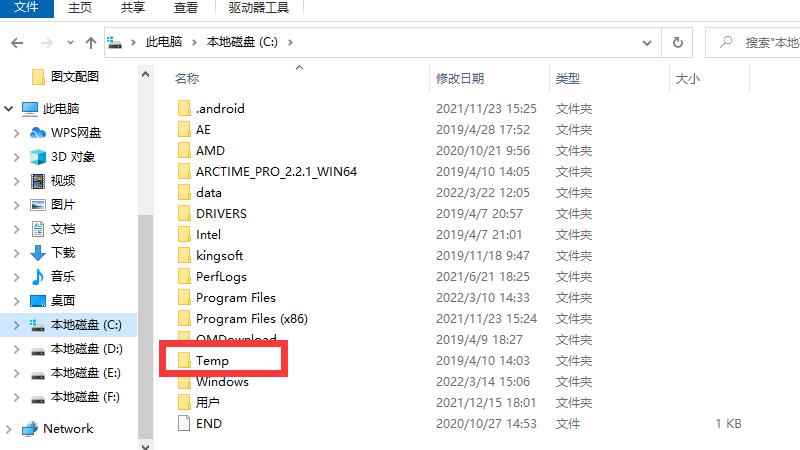Open the address bar history dropdown
The image size is (800, 450).
(647, 43)
